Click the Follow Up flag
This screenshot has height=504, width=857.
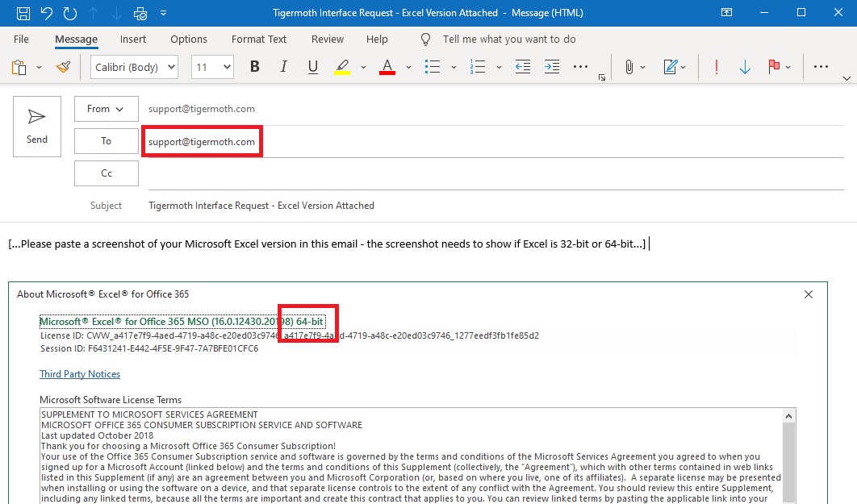click(773, 67)
